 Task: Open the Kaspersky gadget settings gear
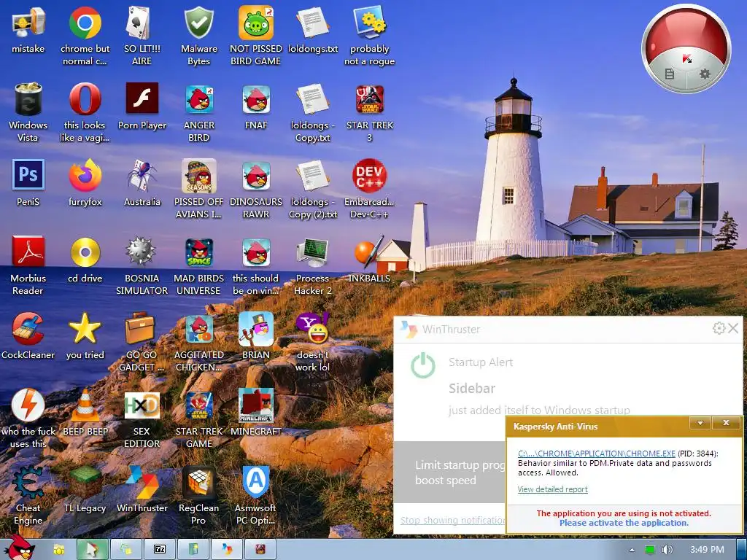705,74
